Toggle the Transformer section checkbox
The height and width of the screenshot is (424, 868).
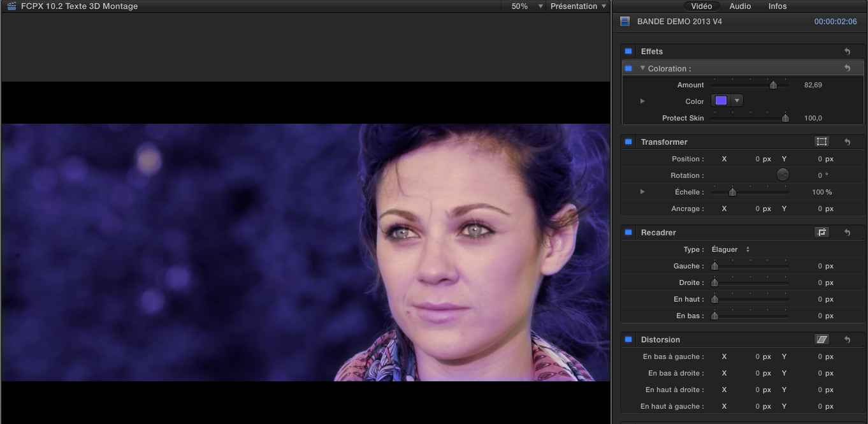(628, 142)
